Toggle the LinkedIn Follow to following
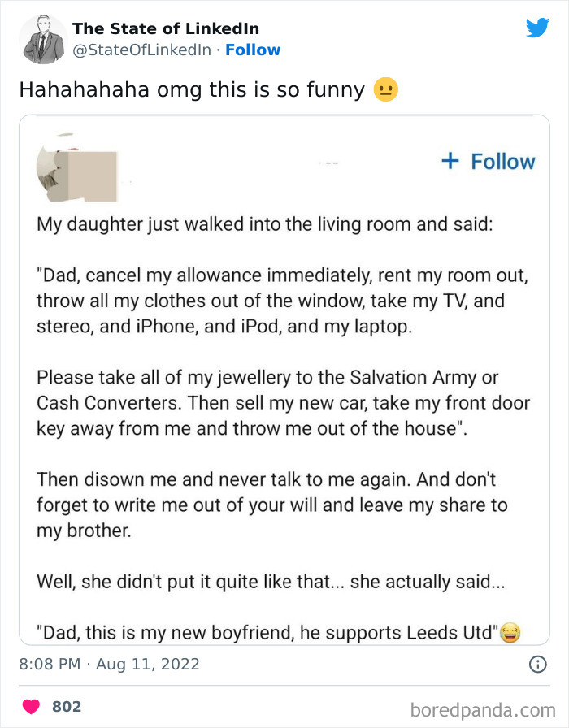This screenshot has height=728, width=569. [488, 161]
